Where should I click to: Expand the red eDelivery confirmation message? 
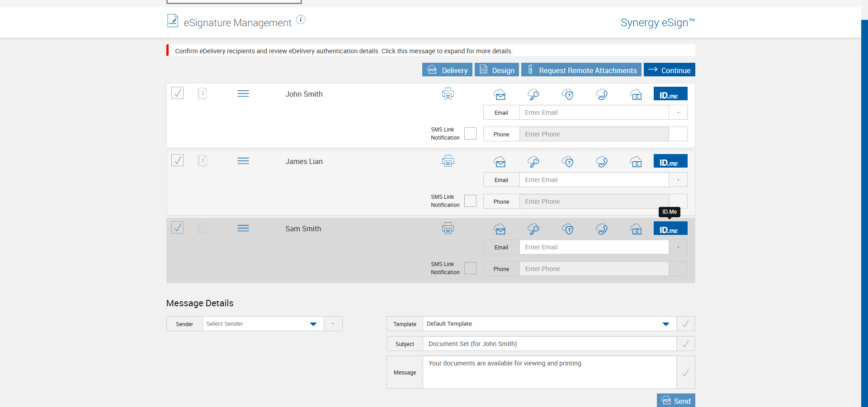344,51
